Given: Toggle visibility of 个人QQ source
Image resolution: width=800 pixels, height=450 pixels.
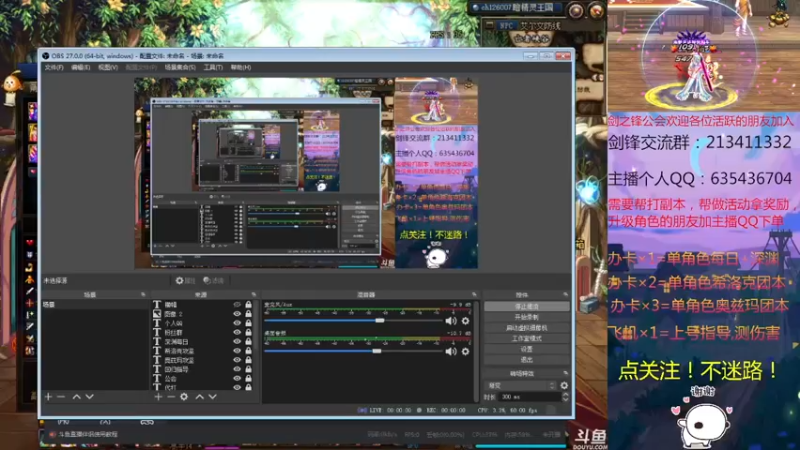Looking at the screenshot, I should (x=237, y=323).
